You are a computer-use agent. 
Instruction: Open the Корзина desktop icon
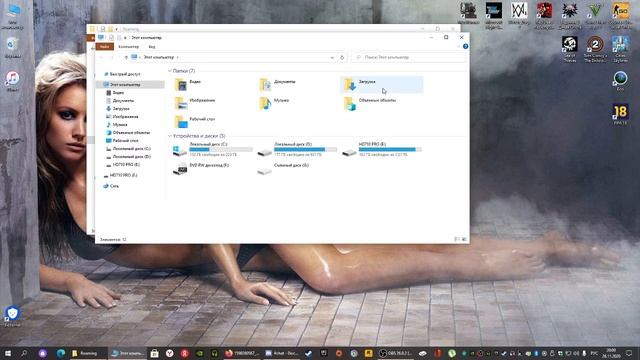(x=13, y=48)
